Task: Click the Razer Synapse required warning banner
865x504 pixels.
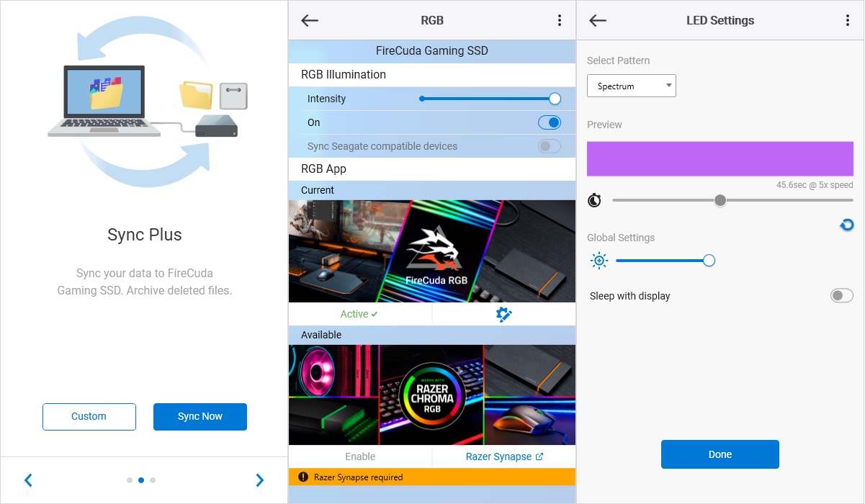Action: tap(432, 477)
